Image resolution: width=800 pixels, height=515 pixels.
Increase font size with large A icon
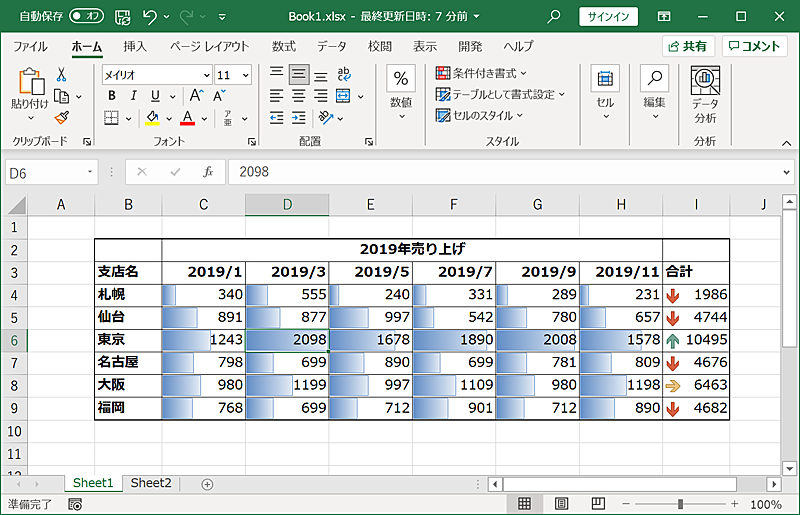click(x=196, y=95)
